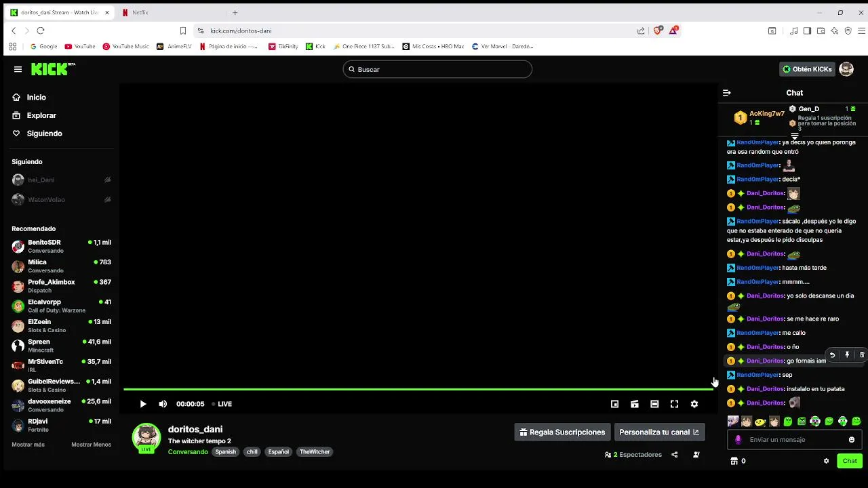Select the TheWitcher tag
This screenshot has width=868, height=488.
(315, 452)
